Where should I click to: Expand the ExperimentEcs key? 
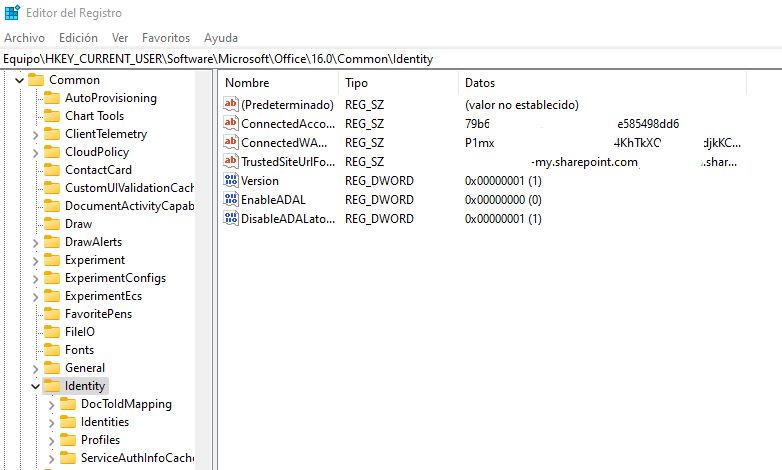pyautogui.click(x=35, y=296)
